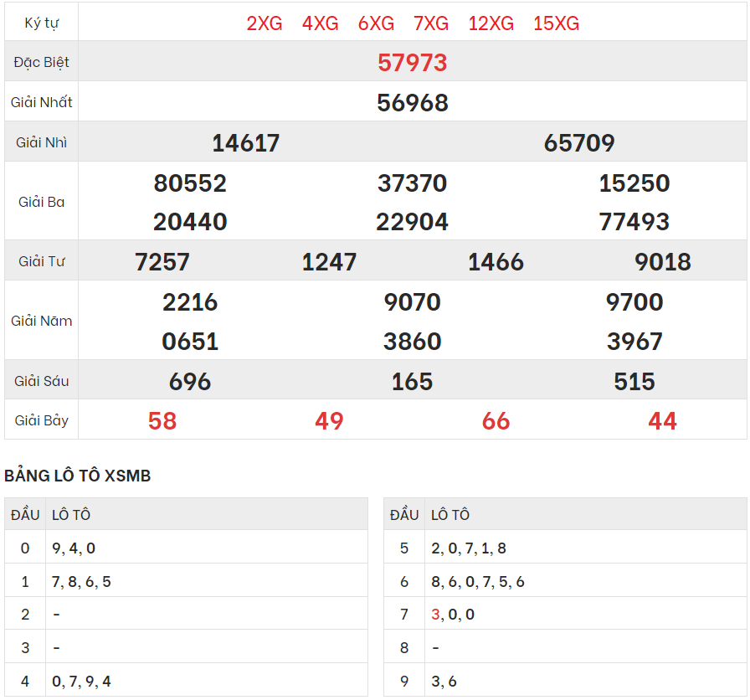Screen dimensions: 750x700
Task: Click the third prize number 77493
Action: pyautogui.click(x=634, y=222)
